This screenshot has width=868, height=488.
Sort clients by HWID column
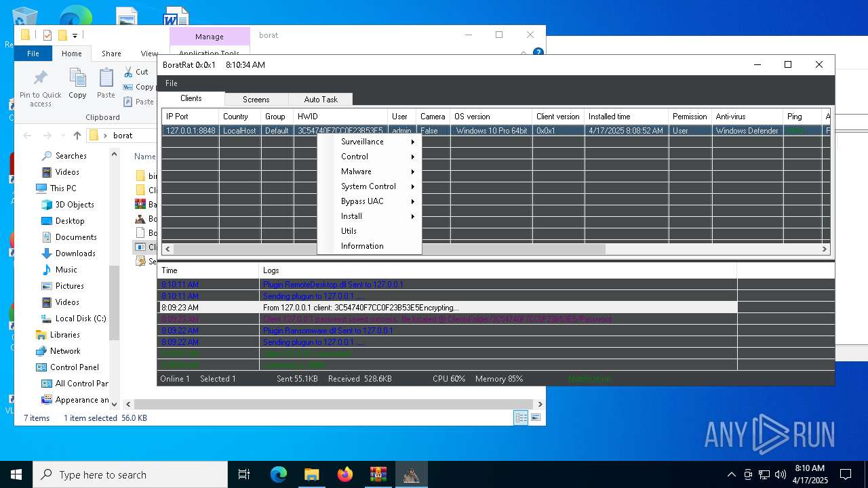click(340, 117)
